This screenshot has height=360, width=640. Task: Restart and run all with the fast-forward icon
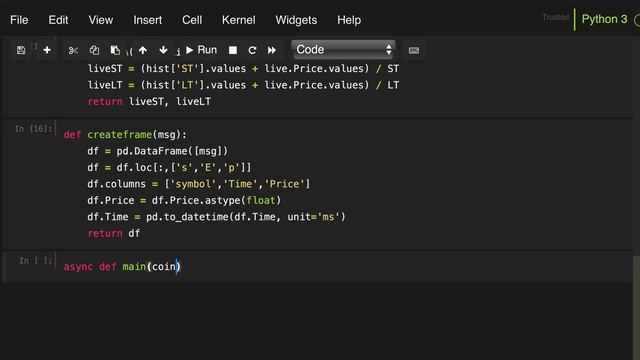[x=272, y=50]
